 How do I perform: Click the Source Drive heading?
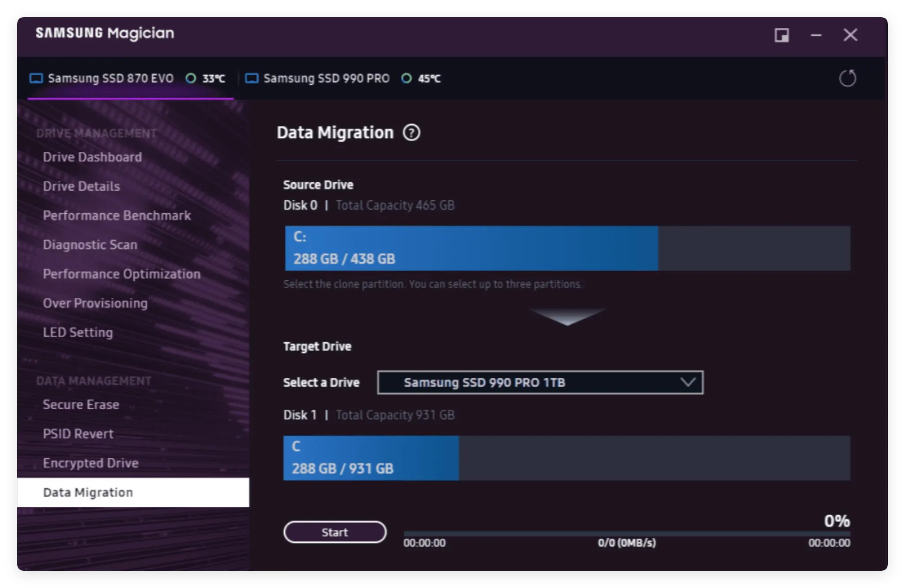318,185
